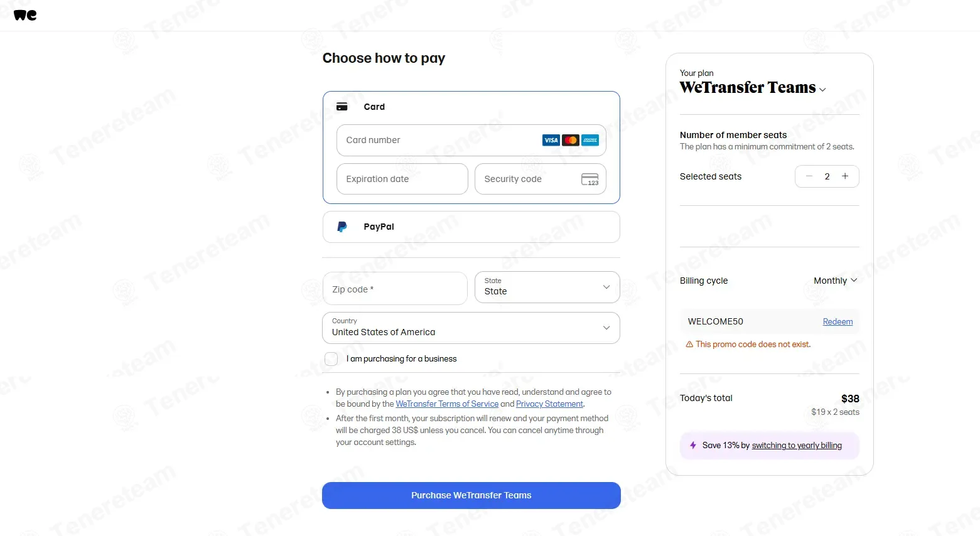This screenshot has width=980, height=536.
Task: Expand the Monthly billing cycle dropdown
Action: pyautogui.click(x=836, y=281)
